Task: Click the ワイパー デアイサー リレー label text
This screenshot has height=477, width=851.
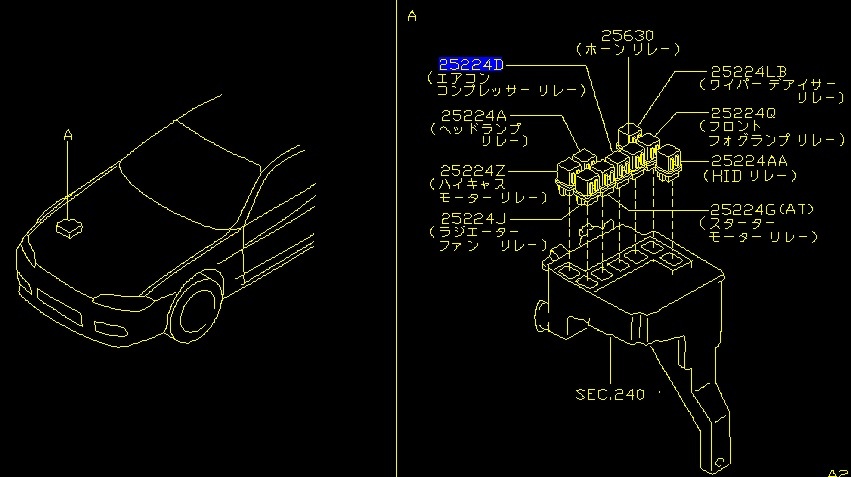Action: [772, 91]
